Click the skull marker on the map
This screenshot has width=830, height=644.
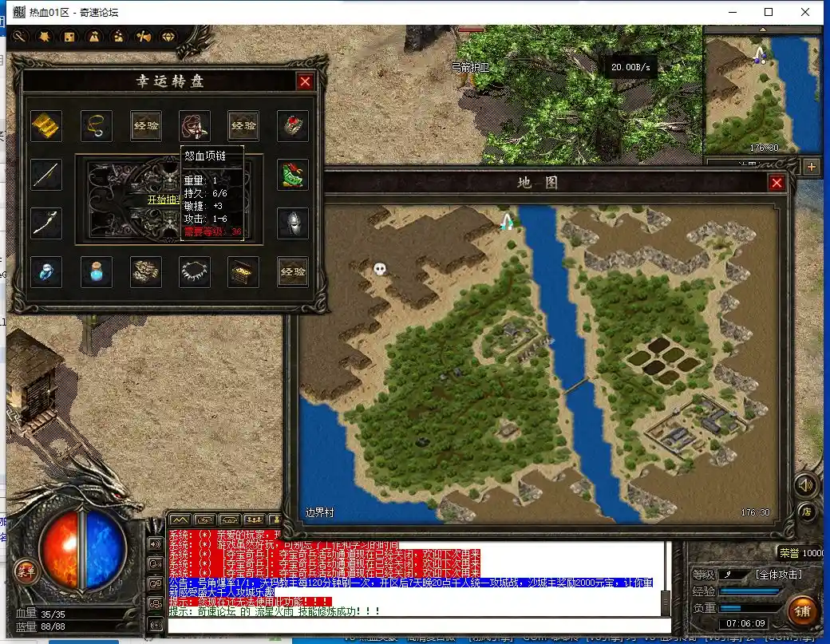point(380,269)
